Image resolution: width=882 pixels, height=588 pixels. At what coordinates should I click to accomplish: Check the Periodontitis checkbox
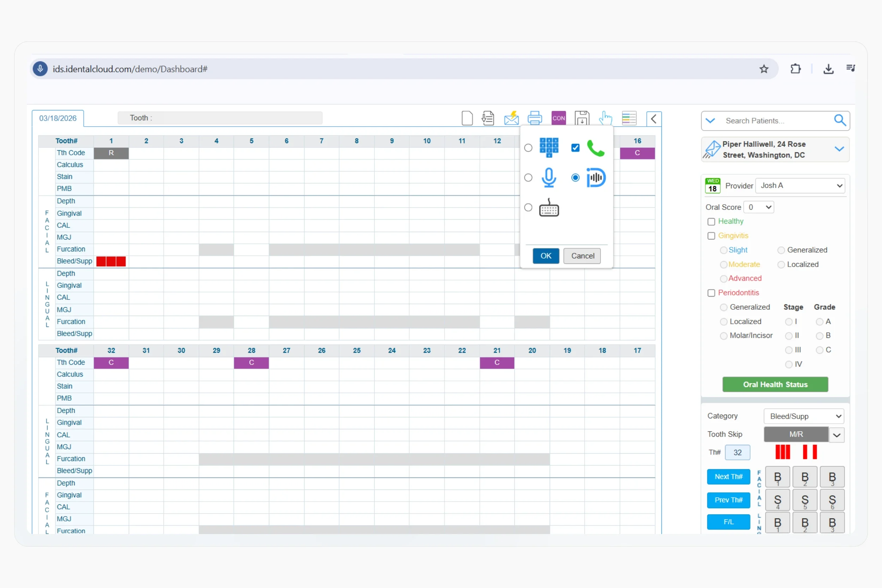pyautogui.click(x=711, y=293)
